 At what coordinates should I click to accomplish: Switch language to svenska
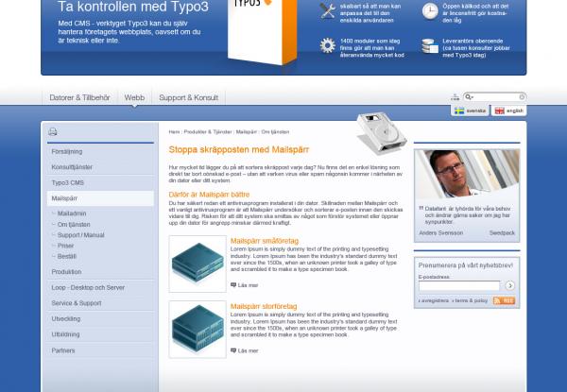tap(470, 111)
